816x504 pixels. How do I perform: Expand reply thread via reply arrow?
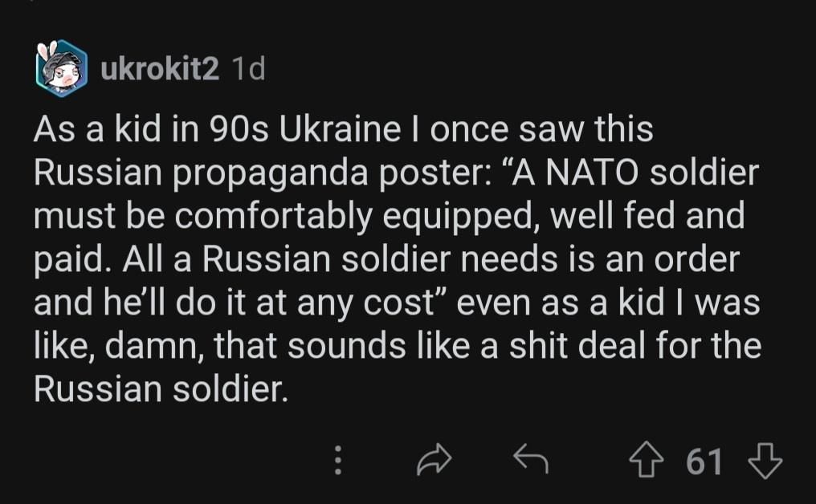tap(531, 461)
